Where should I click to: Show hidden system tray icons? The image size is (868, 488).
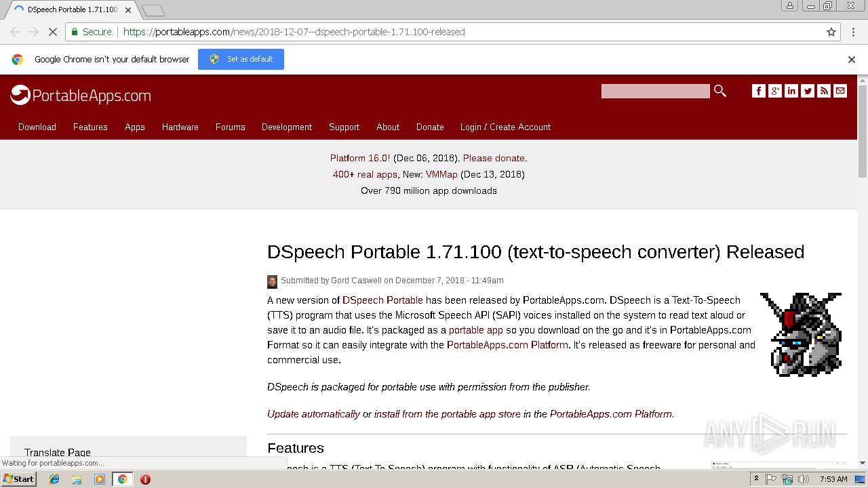click(x=756, y=479)
